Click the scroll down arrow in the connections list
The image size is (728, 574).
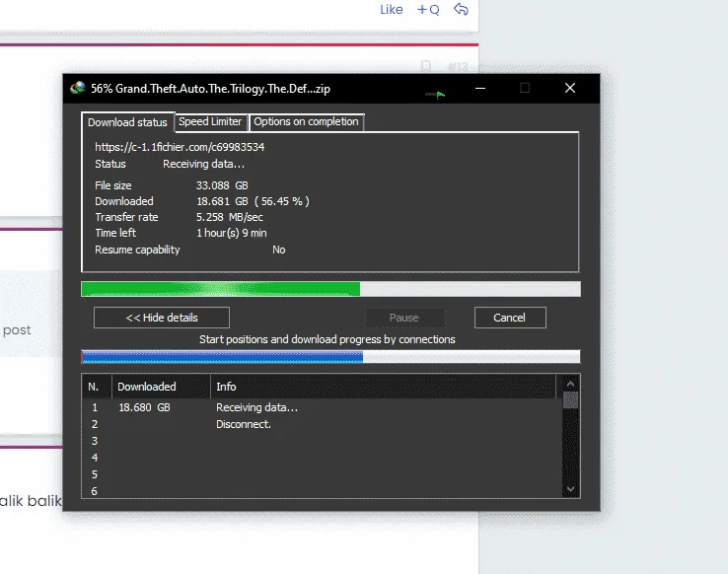[570, 488]
